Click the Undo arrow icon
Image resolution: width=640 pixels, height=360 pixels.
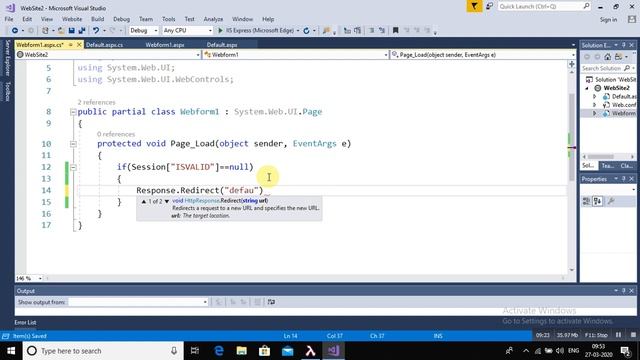pyautogui.click(x=96, y=31)
